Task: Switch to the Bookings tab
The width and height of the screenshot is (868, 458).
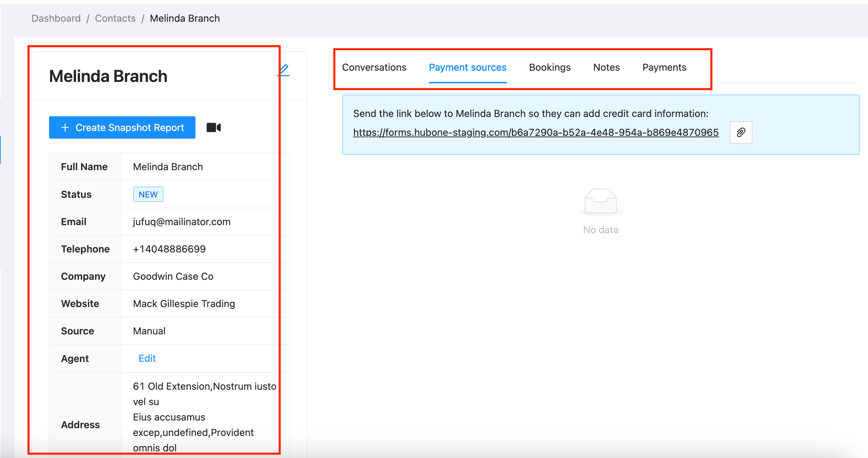Action: point(549,67)
